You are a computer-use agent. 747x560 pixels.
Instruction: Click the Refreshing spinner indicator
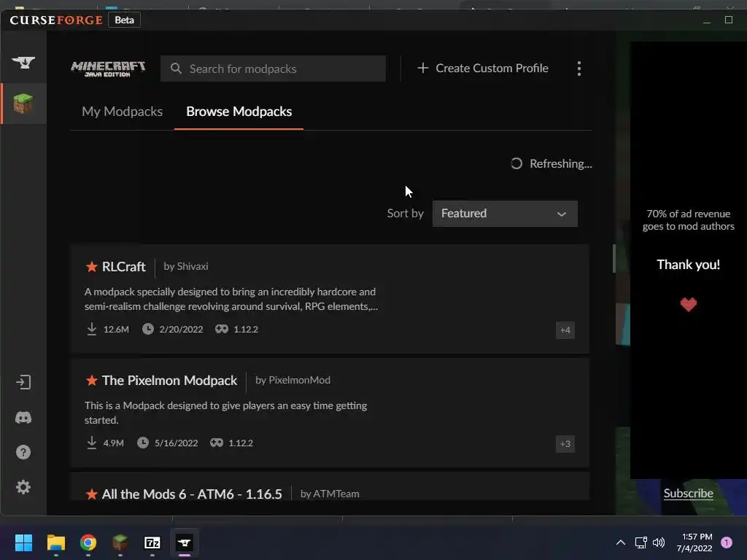click(x=516, y=164)
